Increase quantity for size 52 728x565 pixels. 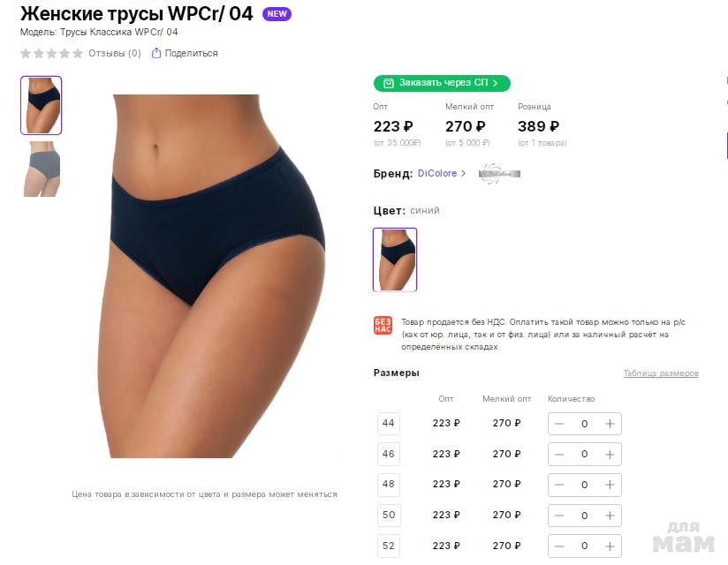pyautogui.click(x=610, y=546)
